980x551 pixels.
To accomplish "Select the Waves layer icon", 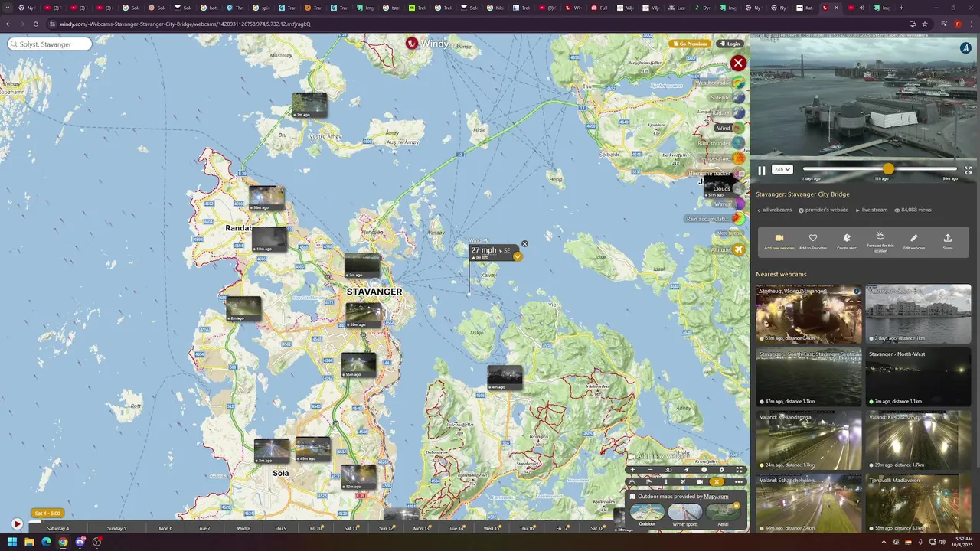I will tap(738, 204).
